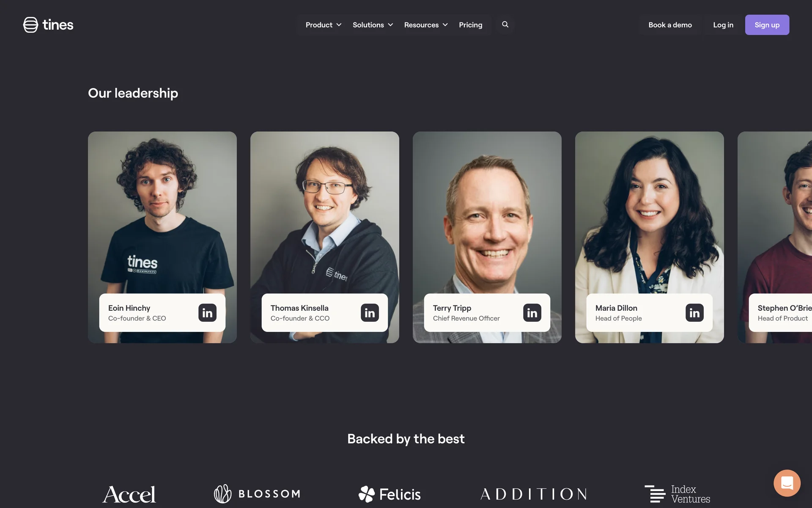The height and width of the screenshot is (508, 812).
Task: Expand the Solutions dropdown menu
Action: point(373,25)
